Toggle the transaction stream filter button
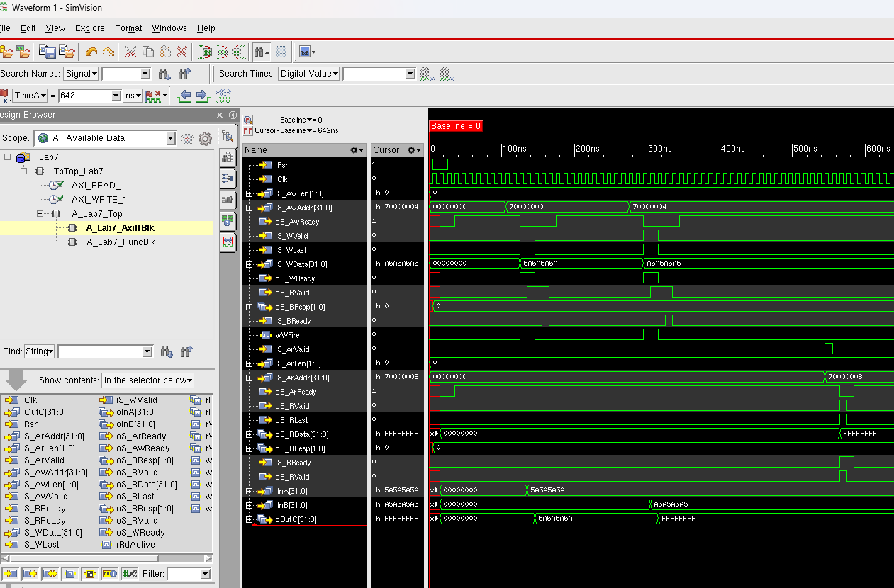The width and height of the screenshot is (894, 588). click(x=89, y=574)
